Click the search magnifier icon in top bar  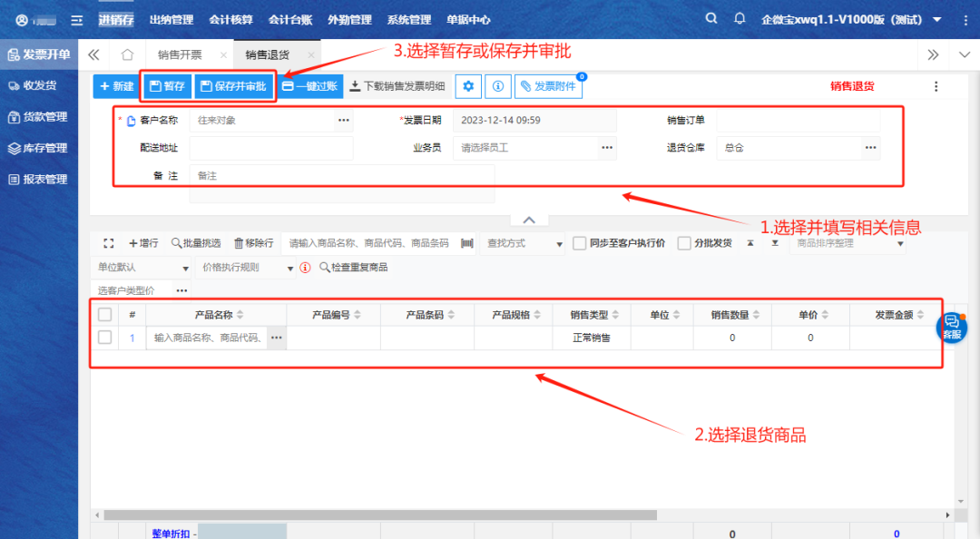tap(711, 19)
